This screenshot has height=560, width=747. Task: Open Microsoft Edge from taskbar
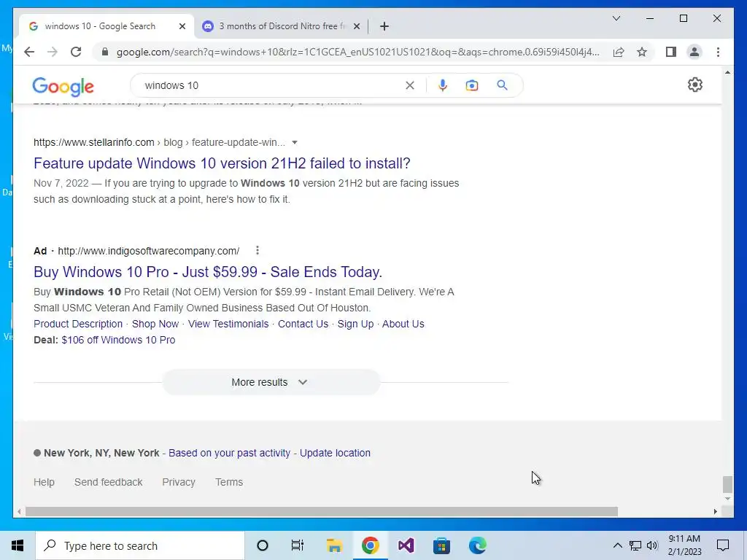477,545
